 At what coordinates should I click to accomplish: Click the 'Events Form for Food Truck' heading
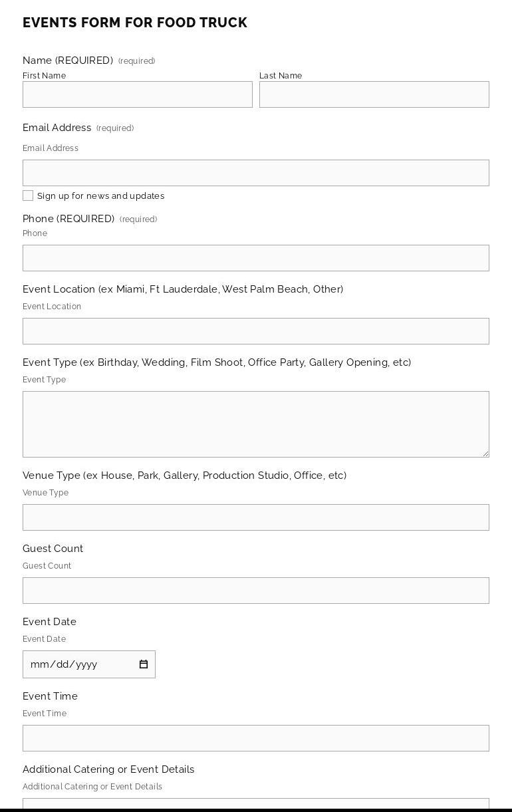135,23
